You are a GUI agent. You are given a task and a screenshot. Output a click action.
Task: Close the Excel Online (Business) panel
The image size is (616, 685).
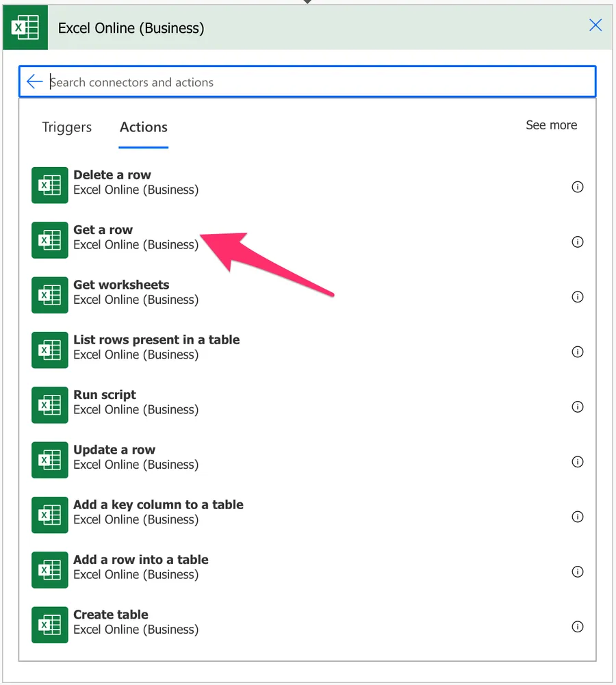(595, 25)
